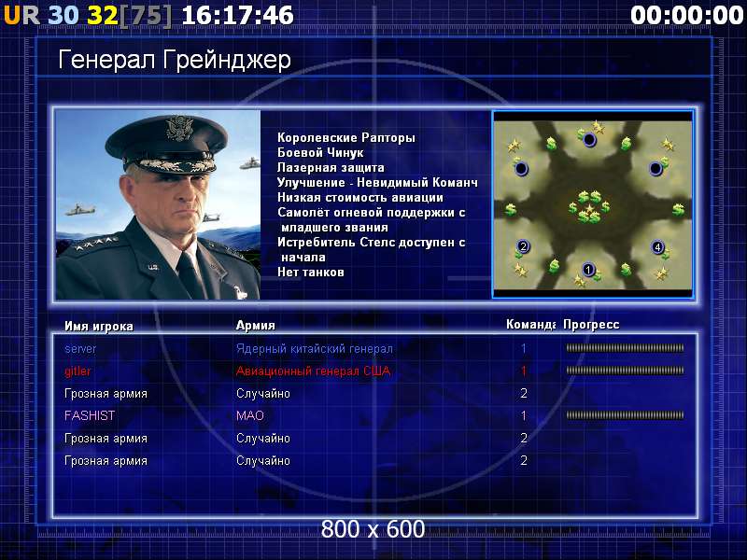Image resolution: width=747 pixels, height=560 pixels.
Task: Select the unnumbered start marker at map's top center
Action: click(589, 139)
